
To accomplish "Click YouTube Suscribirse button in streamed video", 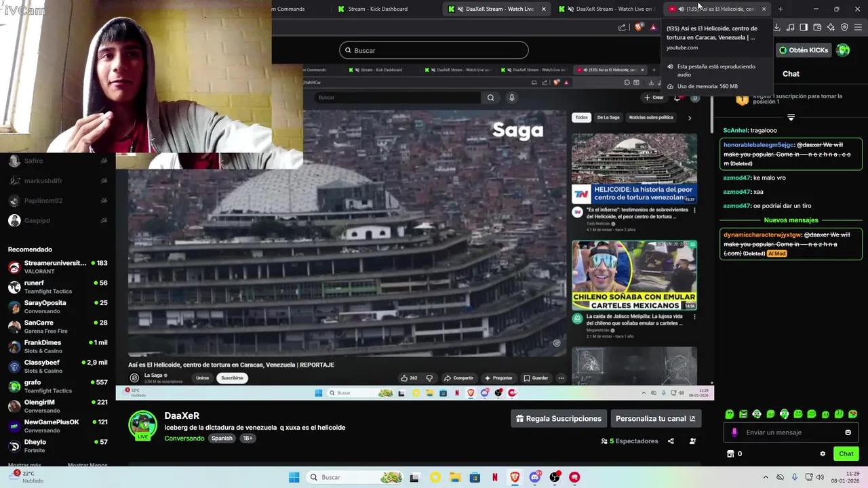I will tap(232, 378).
